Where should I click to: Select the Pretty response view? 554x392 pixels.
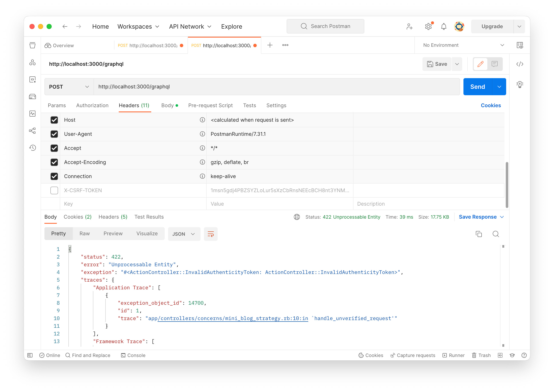[58, 233]
